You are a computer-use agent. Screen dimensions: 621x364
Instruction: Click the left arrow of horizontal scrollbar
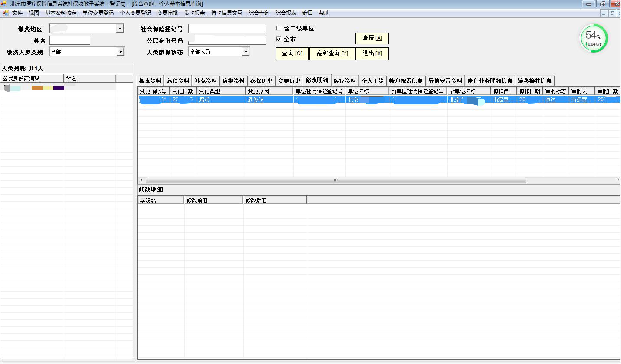(141, 180)
